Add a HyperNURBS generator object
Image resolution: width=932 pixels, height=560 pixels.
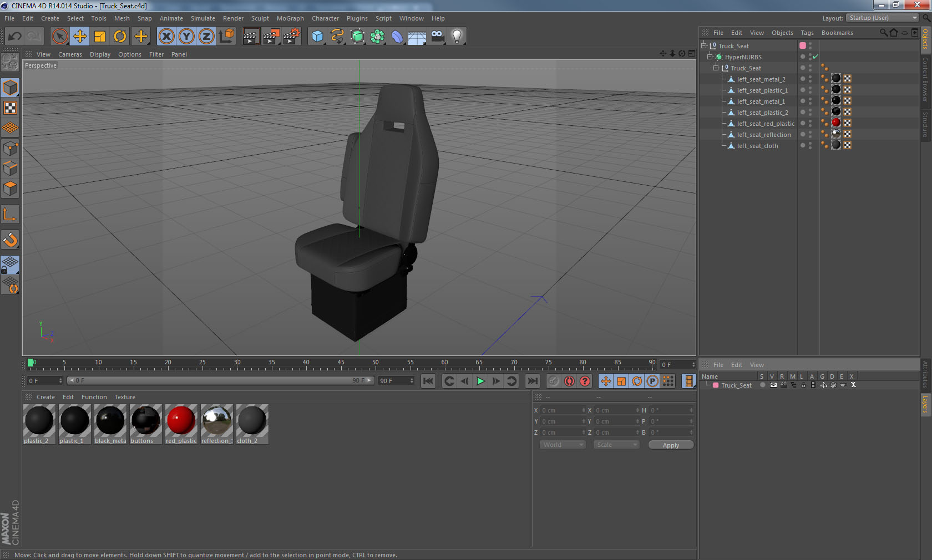click(357, 37)
